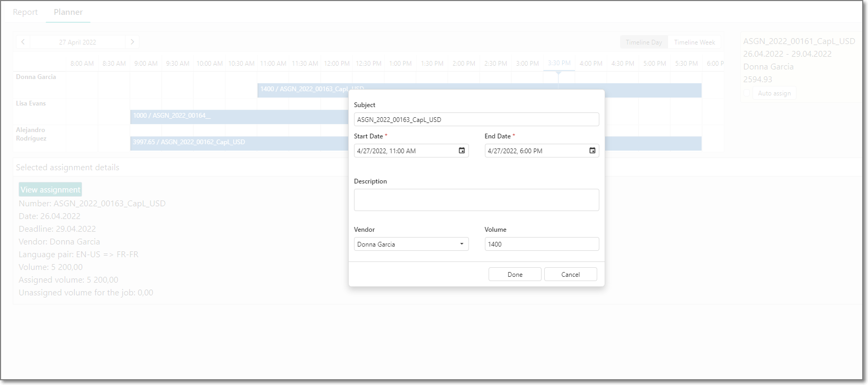
Task: Click the 12:00 PM time header
Action: click(x=336, y=64)
